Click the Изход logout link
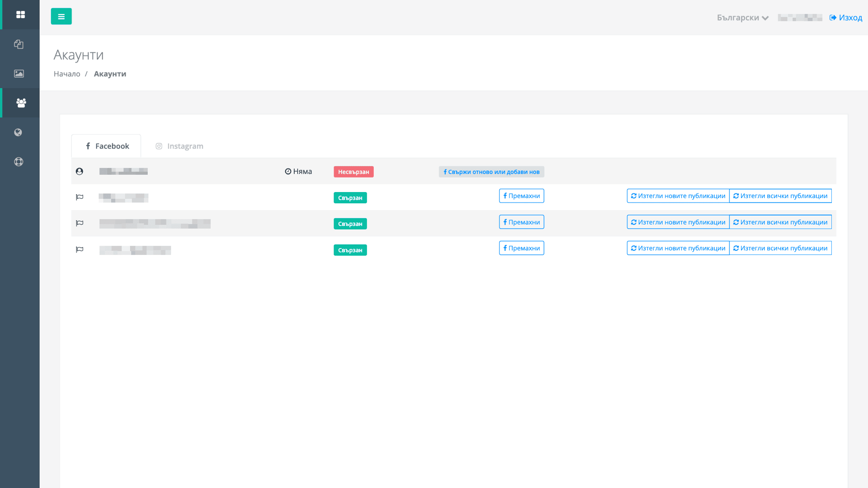This screenshot has height=488, width=868. coord(846,18)
